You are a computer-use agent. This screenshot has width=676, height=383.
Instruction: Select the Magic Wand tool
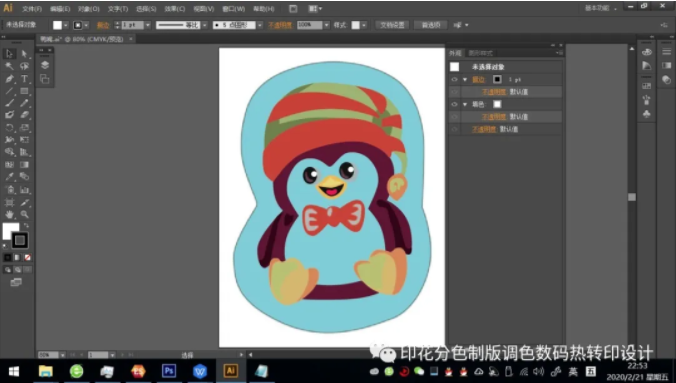click(9, 66)
